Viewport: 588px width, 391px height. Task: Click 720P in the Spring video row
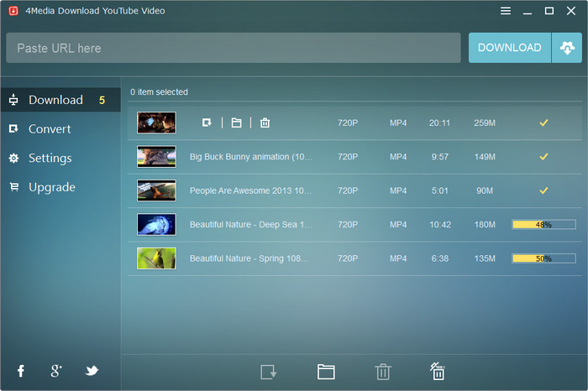click(x=348, y=258)
